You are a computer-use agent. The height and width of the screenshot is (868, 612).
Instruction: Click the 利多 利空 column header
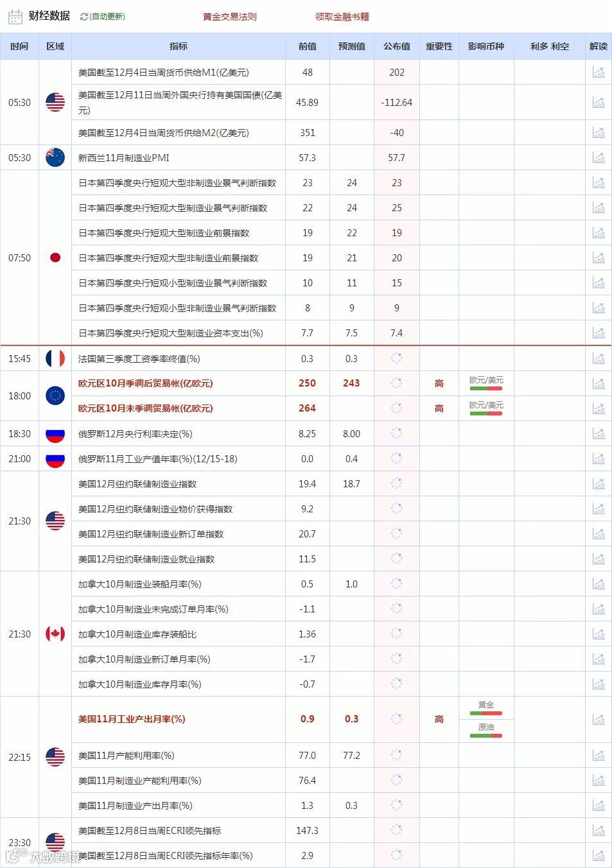550,46
